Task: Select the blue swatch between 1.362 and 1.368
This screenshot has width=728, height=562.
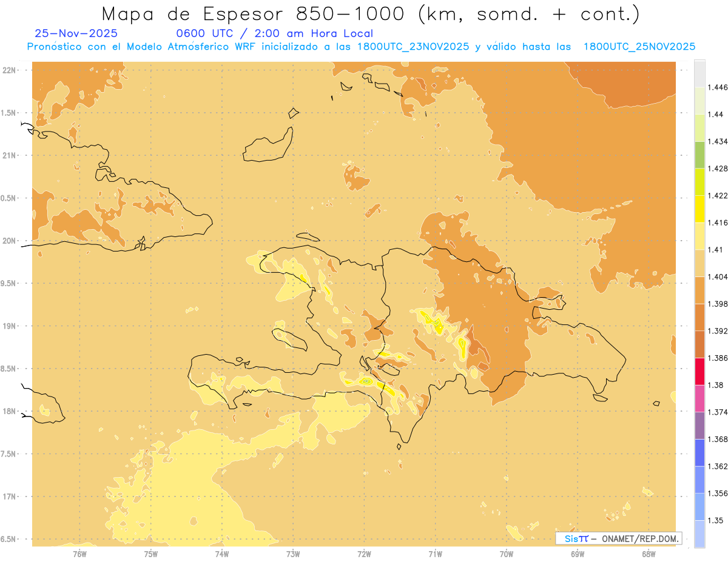Action: 699,452
